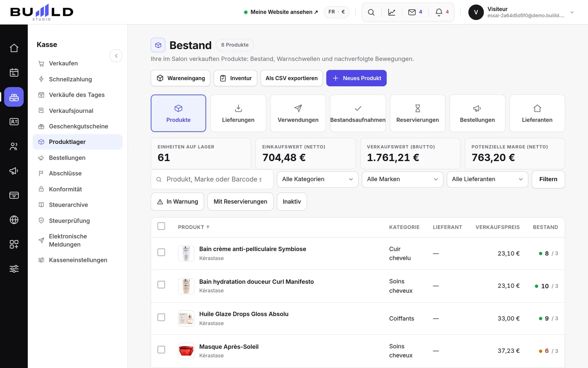Image resolution: width=588 pixels, height=368 pixels.
Task: Open the sliders settings icon in the sidebar
Action: (14, 269)
